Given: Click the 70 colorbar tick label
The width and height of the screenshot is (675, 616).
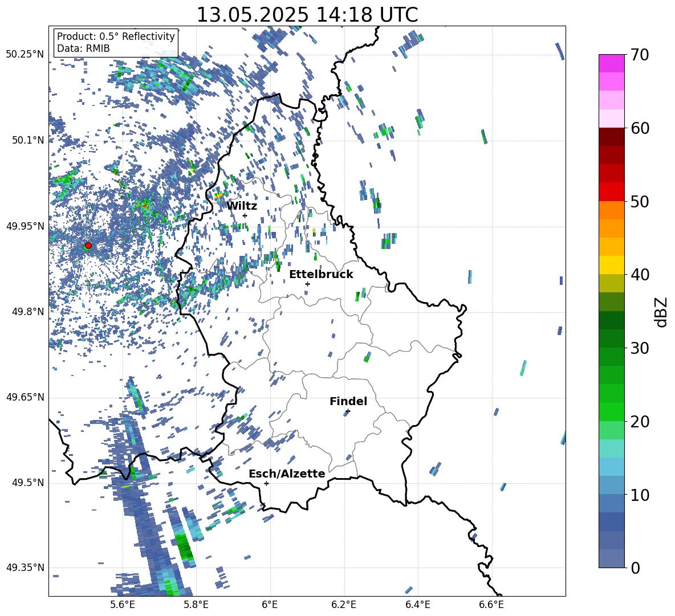Looking at the screenshot, I should tap(640, 55).
